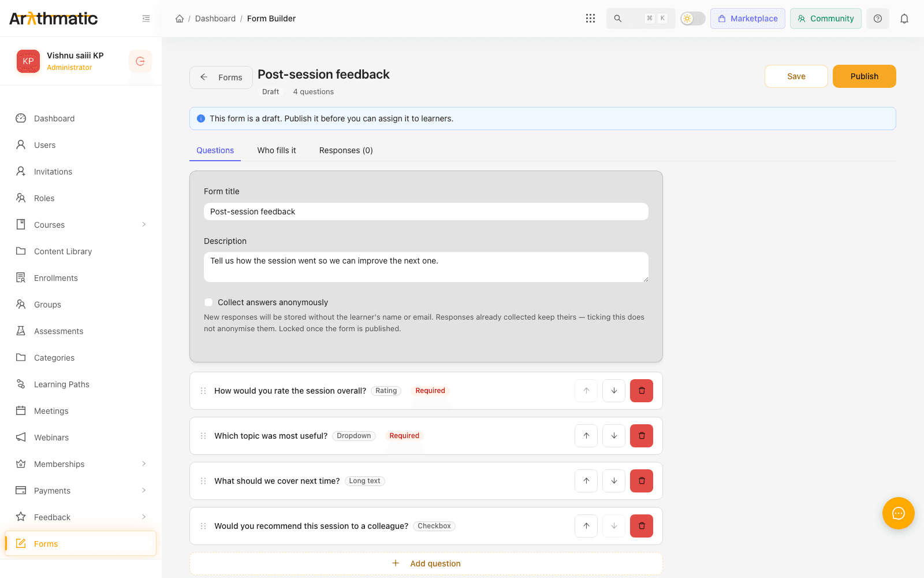Viewport: 924px width, 578px height.
Task: Click the Long text type badge
Action: [364, 481]
